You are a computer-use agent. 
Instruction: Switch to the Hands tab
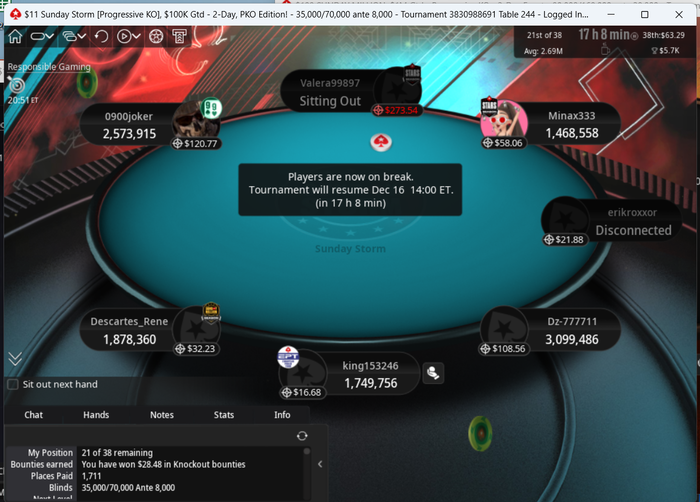point(96,415)
